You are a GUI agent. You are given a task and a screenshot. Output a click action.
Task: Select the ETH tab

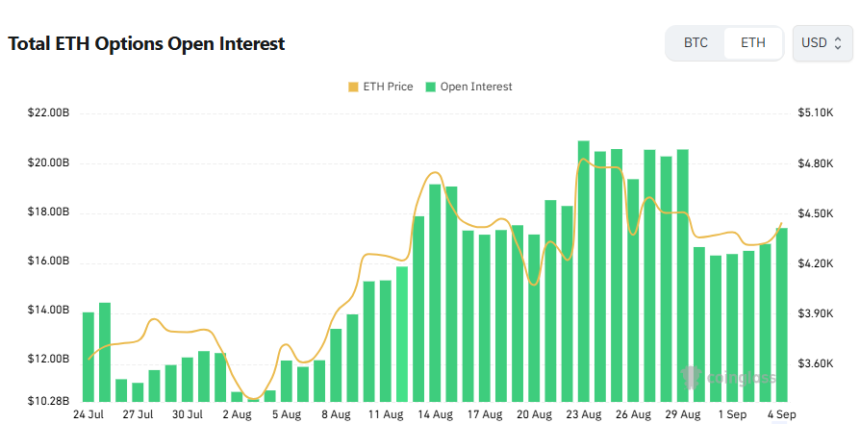753,43
